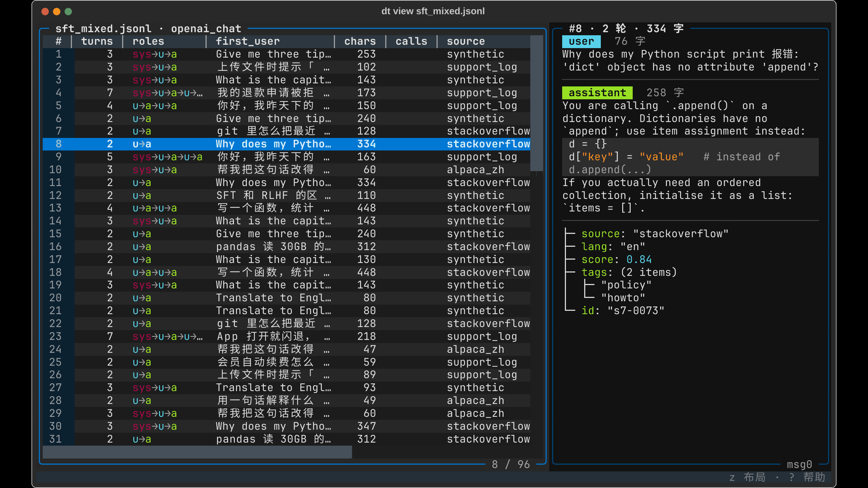Image resolution: width=868 pixels, height=488 pixels.
Task: Click the green window zoom button
Action: 68,12
